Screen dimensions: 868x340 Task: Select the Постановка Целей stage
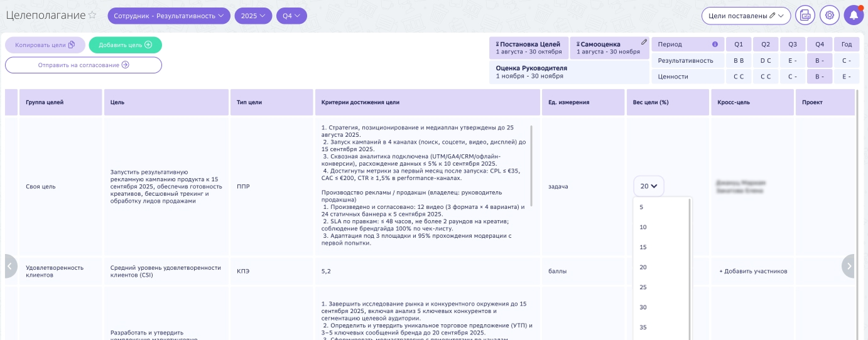point(529,48)
